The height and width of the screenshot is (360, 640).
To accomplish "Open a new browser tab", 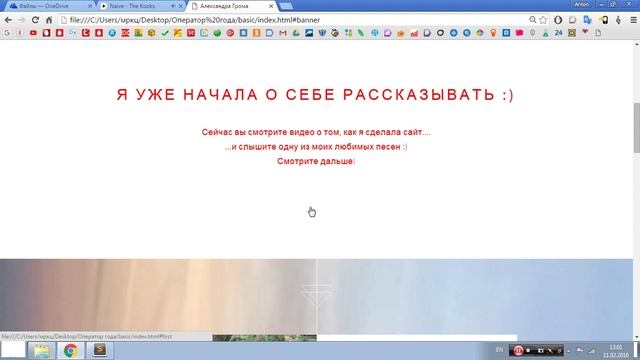I will coord(286,6).
